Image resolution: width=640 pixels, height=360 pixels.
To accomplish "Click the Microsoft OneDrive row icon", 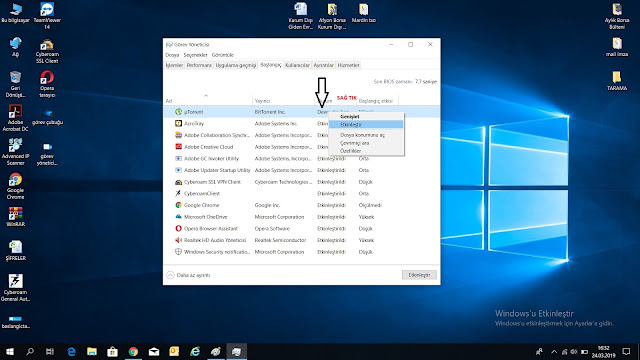I will pyautogui.click(x=178, y=217).
